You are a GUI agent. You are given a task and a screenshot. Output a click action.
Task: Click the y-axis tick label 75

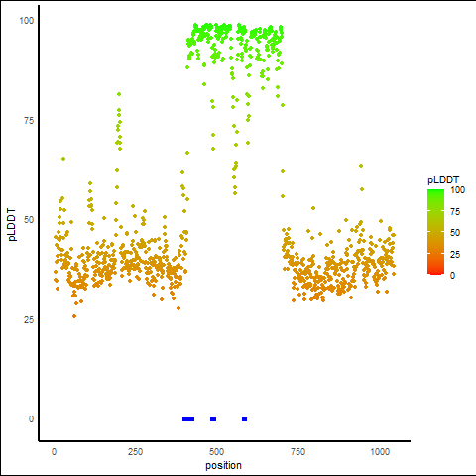pyautogui.click(x=29, y=121)
